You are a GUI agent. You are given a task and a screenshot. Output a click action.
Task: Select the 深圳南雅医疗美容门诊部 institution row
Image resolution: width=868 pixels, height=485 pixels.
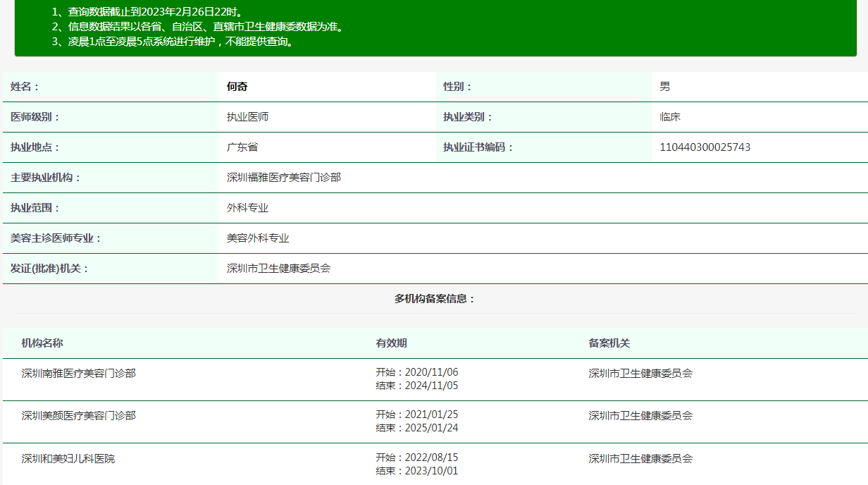click(434, 379)
